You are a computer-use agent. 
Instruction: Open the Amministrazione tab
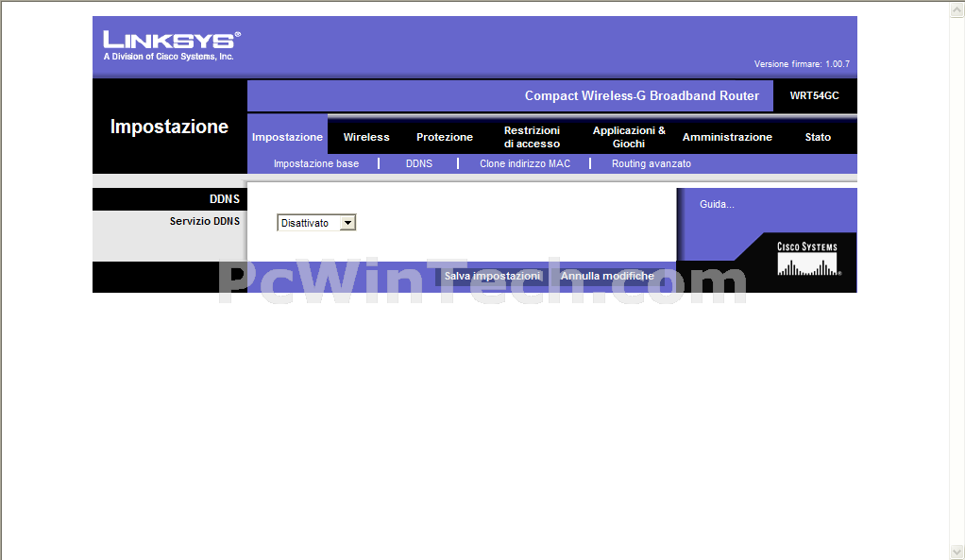[727, 137]
